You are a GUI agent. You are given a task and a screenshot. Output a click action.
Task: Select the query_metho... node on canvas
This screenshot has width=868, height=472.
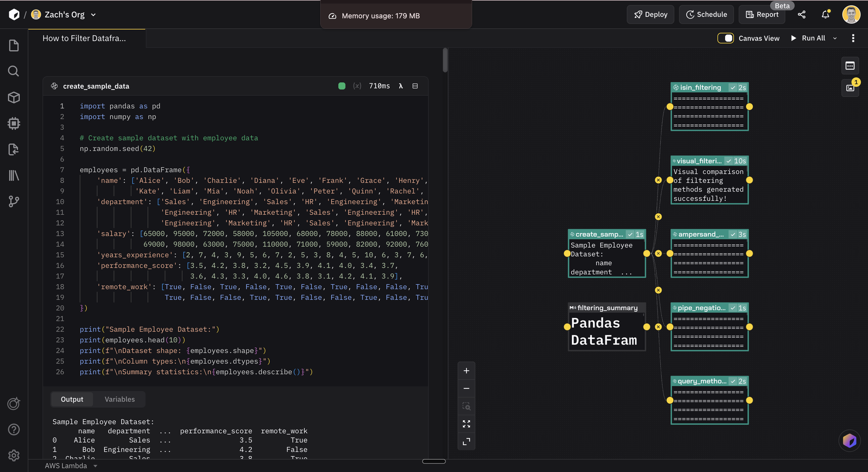(x=709, y=400)
